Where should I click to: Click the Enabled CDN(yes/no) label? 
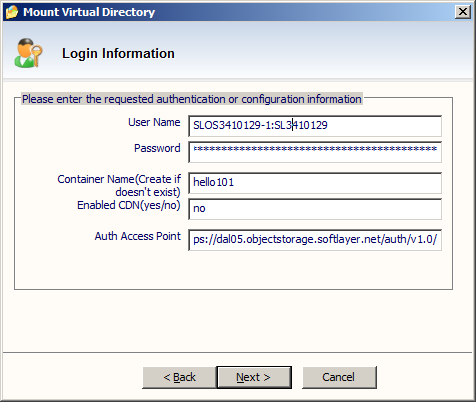[129, 205]
